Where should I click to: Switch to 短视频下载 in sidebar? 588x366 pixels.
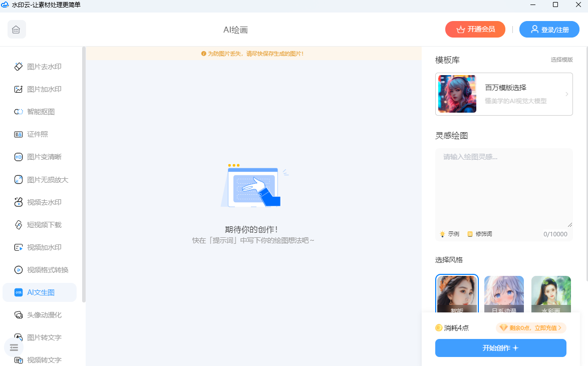(44, 225)
